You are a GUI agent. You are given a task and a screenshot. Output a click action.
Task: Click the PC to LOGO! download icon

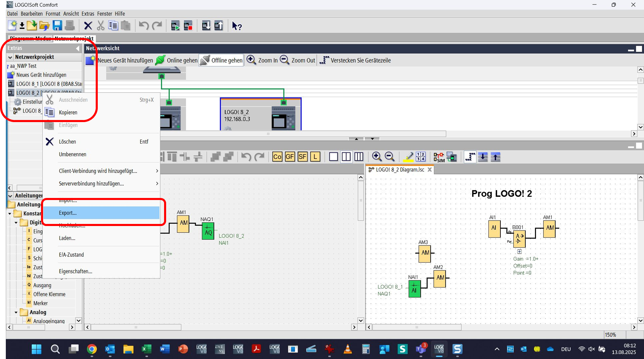click(x=206, y=26)
